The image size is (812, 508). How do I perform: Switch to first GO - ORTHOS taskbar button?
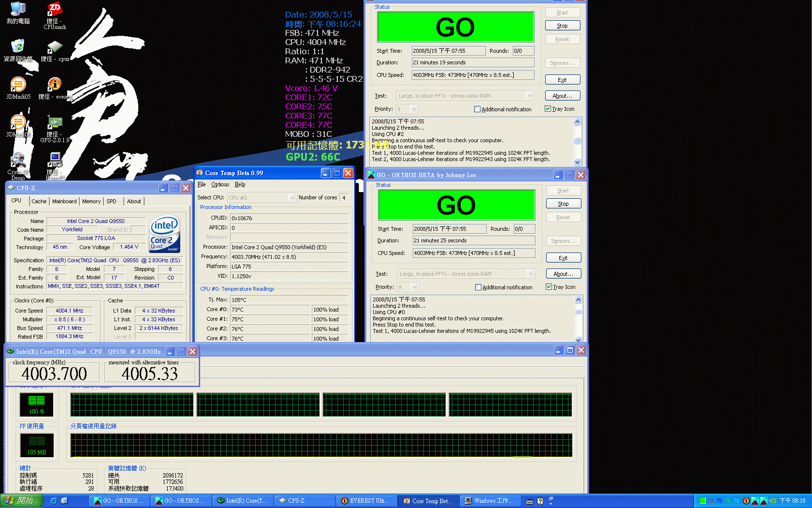[120, 501]
